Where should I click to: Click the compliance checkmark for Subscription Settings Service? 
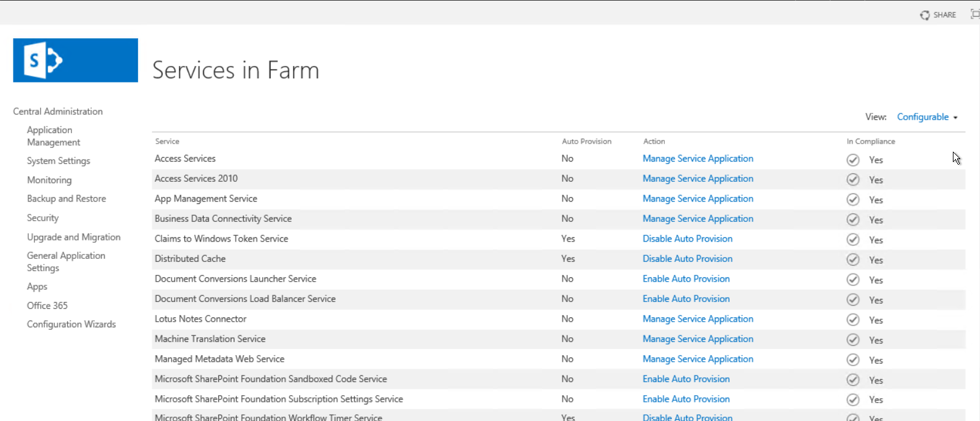(853, 399)
